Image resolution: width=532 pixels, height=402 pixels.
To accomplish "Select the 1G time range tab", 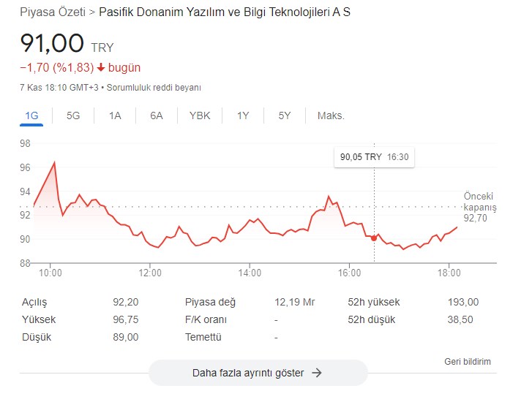I will pos(31,116).
